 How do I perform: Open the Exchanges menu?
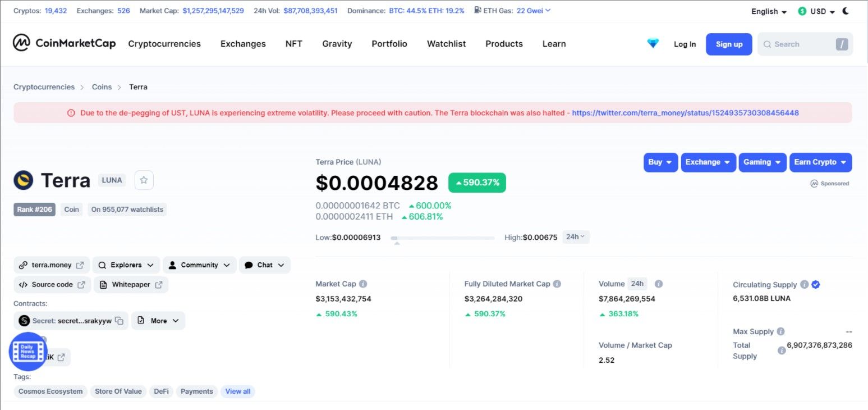click(x=243, y=44)
